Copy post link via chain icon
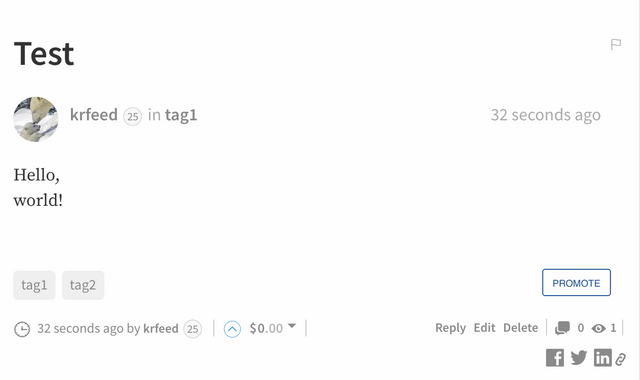This screenshot has height=380, width=640. [620, 359]
